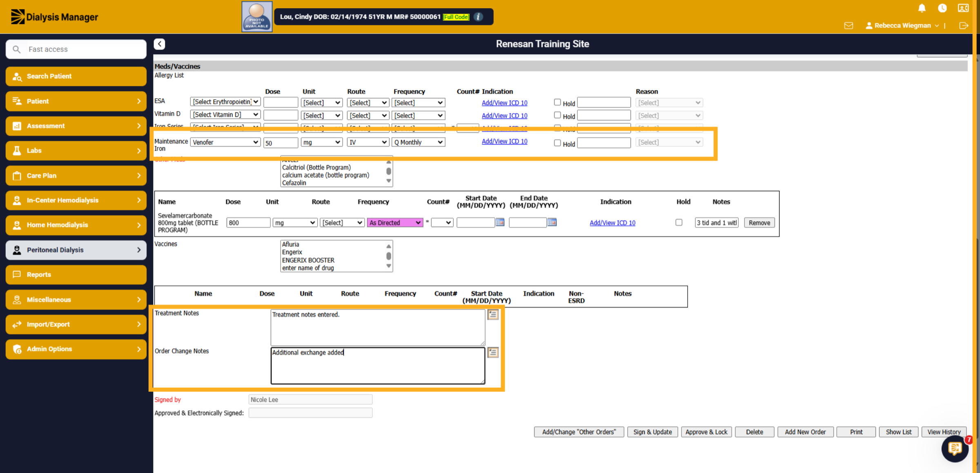Open the As Directed frequency dropdown

(395, 222)
